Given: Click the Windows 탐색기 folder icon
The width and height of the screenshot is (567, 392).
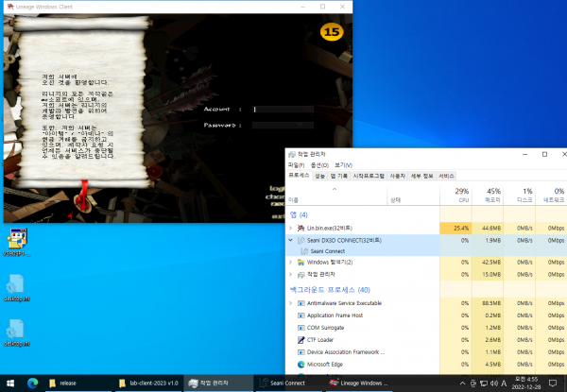Looking at the screenshot, I should 301,262.
